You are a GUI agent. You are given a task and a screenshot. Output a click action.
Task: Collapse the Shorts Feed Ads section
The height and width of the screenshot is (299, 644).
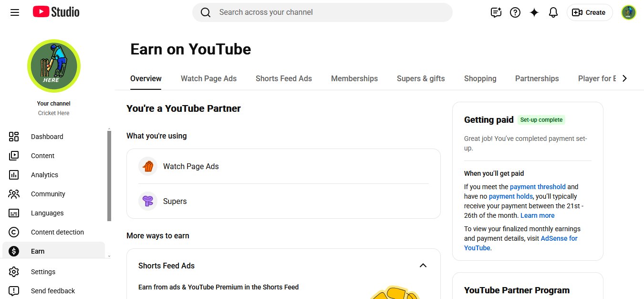pos(423,266)
